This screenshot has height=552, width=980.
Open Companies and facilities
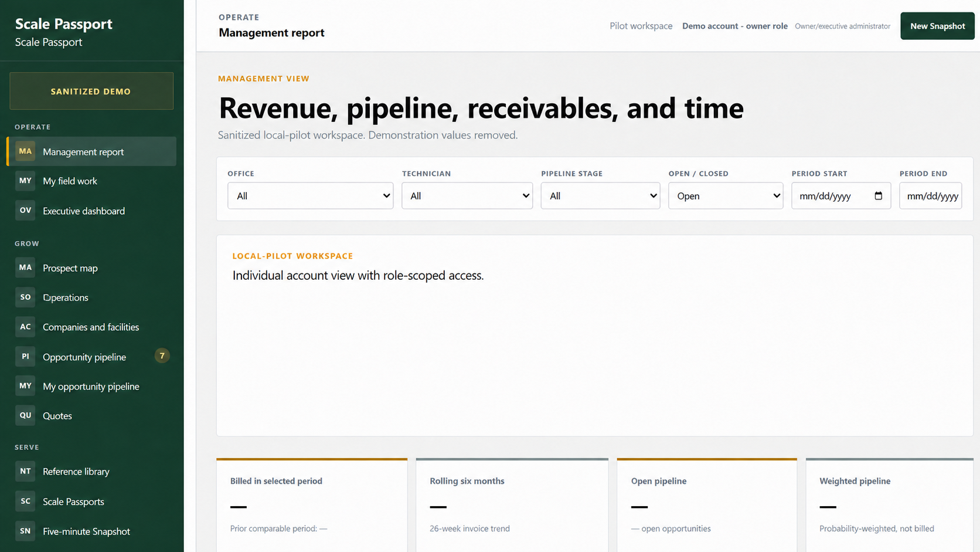pyautogui.click(x=91, y=327)
